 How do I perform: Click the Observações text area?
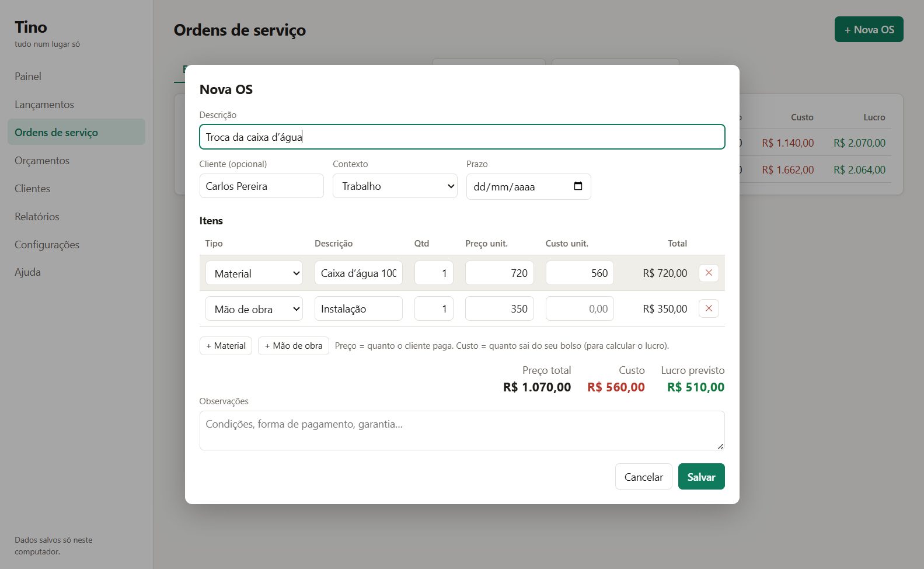[462, 431]
